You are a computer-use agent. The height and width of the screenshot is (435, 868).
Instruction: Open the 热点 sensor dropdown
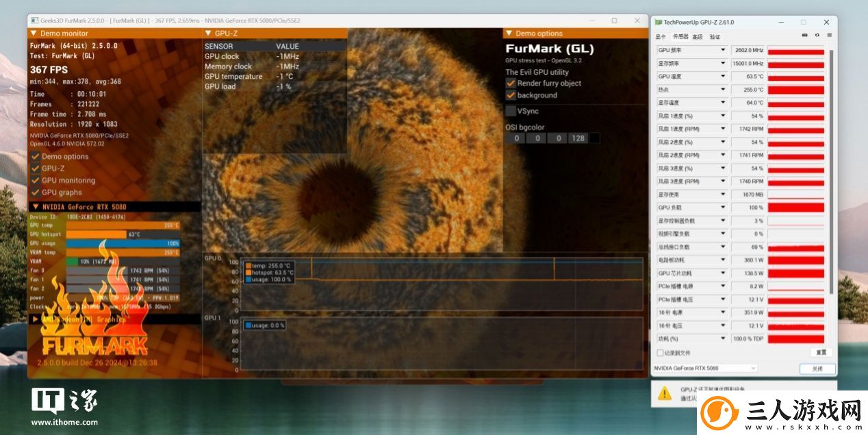tap(723, 89)
